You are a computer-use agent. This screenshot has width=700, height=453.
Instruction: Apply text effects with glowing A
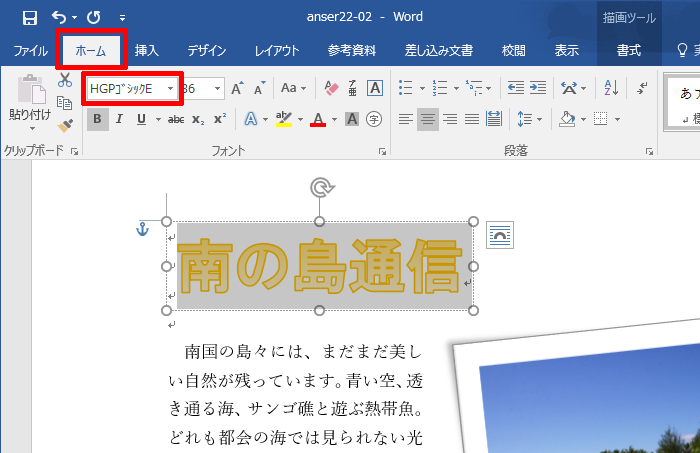[251, 119]
